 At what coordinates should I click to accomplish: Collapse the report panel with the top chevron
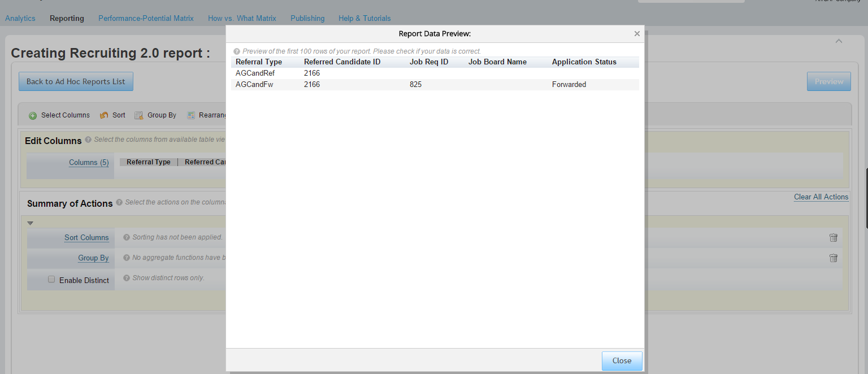(x=839, y=41)
